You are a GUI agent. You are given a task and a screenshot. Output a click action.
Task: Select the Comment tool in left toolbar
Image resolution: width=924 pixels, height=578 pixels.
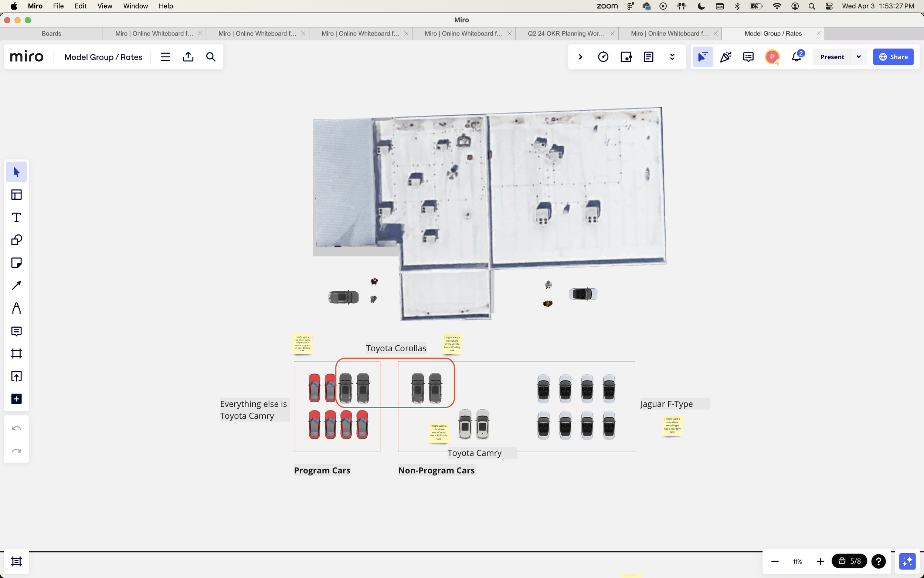[x=16, y=331]
